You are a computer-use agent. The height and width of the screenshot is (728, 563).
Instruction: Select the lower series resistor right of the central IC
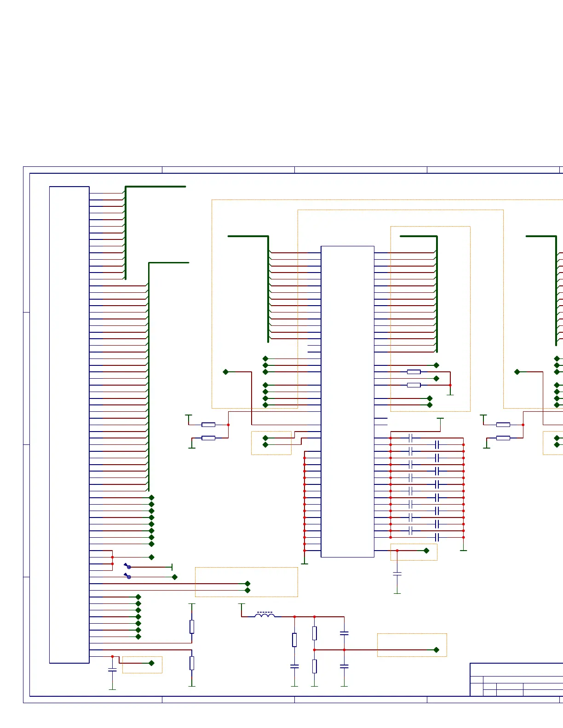(414, 385)
